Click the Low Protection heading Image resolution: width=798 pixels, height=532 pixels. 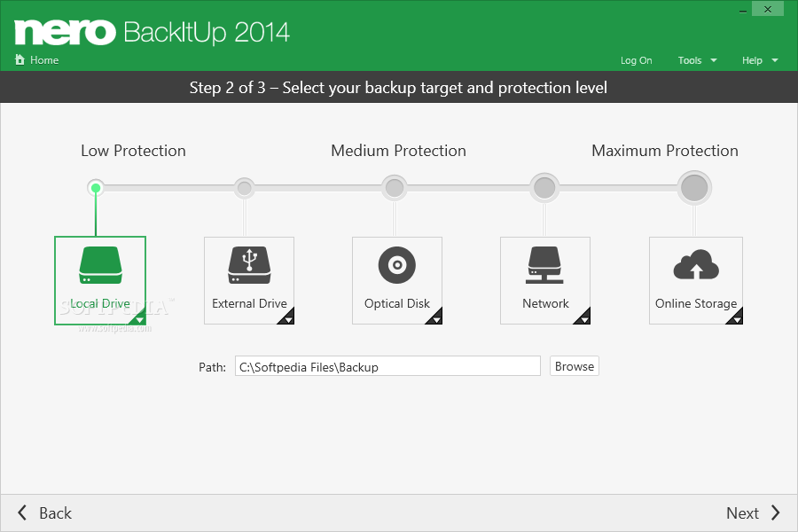coord(133,151)
